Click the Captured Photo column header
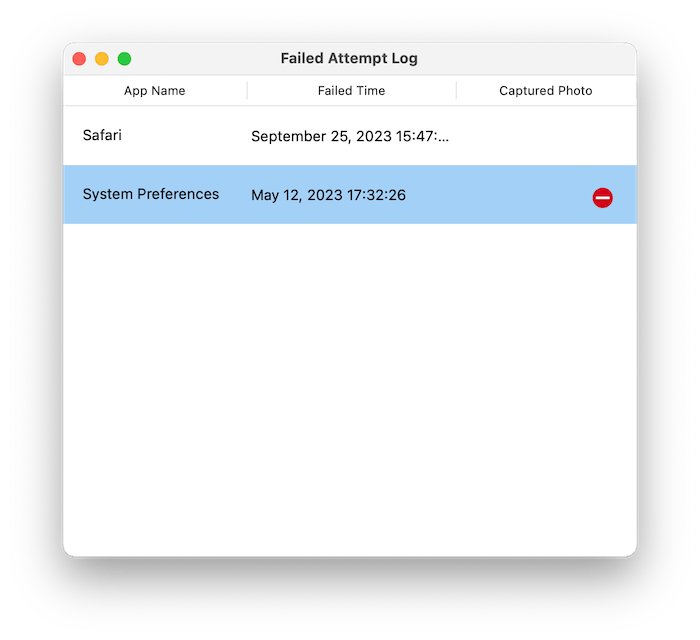Image resolution: width=700 pixels, height=640 pixels. (546, 91)
